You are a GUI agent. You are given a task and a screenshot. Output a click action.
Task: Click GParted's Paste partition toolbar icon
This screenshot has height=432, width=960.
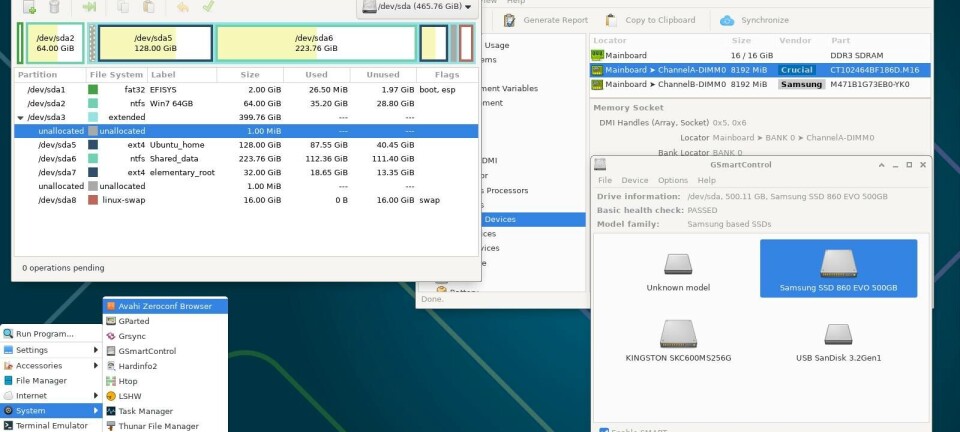[148, 7]
